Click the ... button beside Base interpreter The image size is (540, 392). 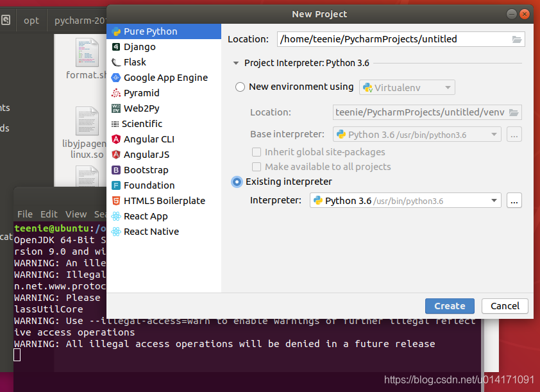click(x=514, y=134)
